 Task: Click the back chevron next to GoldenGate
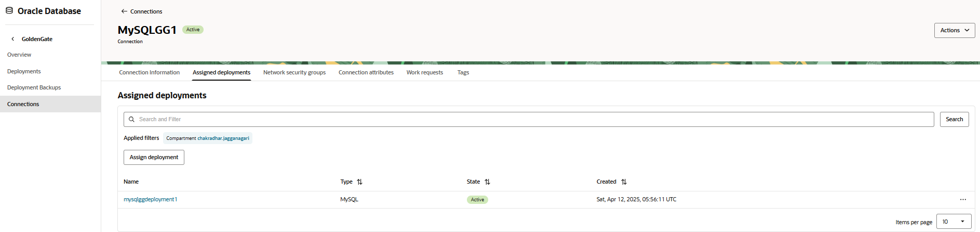(x=13, y=39)
